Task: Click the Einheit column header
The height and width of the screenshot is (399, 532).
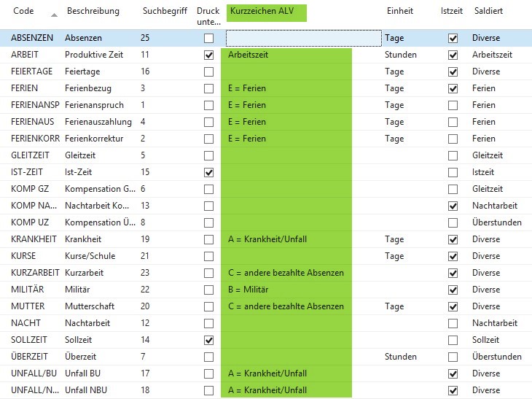Action: 400,12
